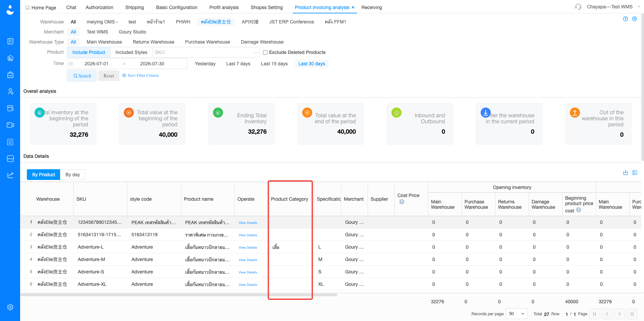Go to the first page arrow

click(595, 314)
